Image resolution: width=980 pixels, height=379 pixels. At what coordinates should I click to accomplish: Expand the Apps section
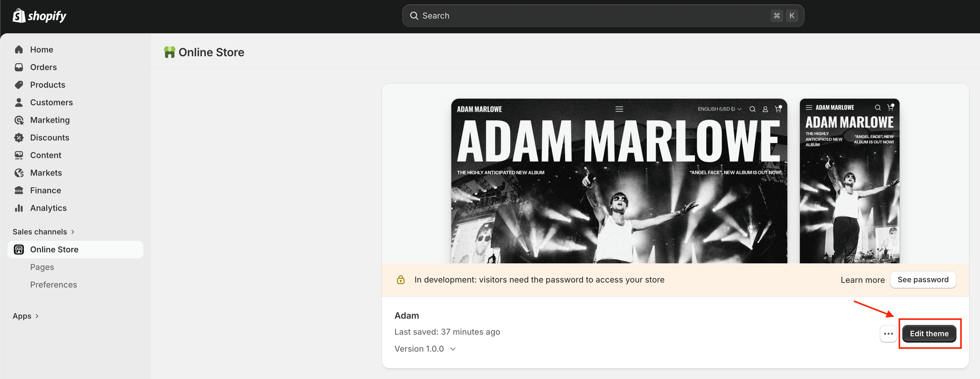[25, 316]
